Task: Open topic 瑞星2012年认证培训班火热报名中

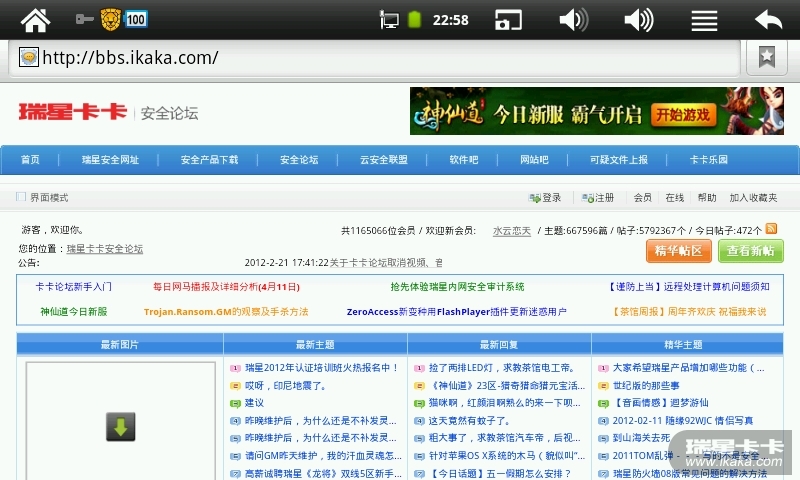Action: (321, 368)
